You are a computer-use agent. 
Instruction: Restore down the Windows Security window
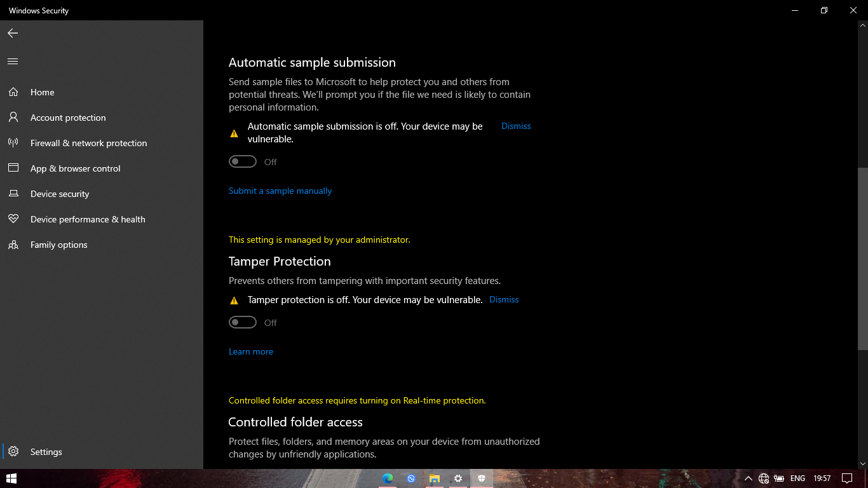click(x=824, y=10)
